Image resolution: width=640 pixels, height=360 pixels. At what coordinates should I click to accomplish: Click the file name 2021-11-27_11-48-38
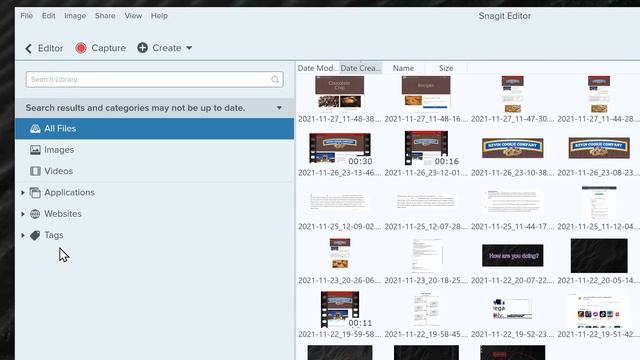pyautogui.click(x=340, y=119)
